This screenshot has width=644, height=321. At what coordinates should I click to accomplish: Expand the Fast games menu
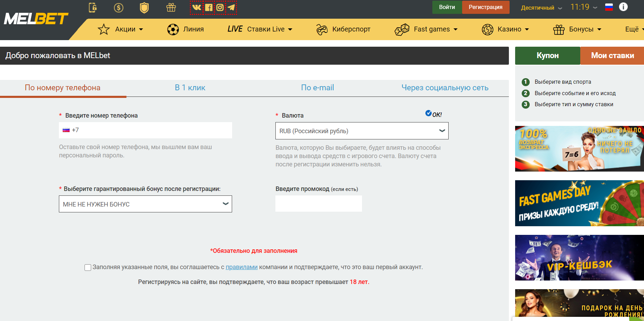(426, 29)
